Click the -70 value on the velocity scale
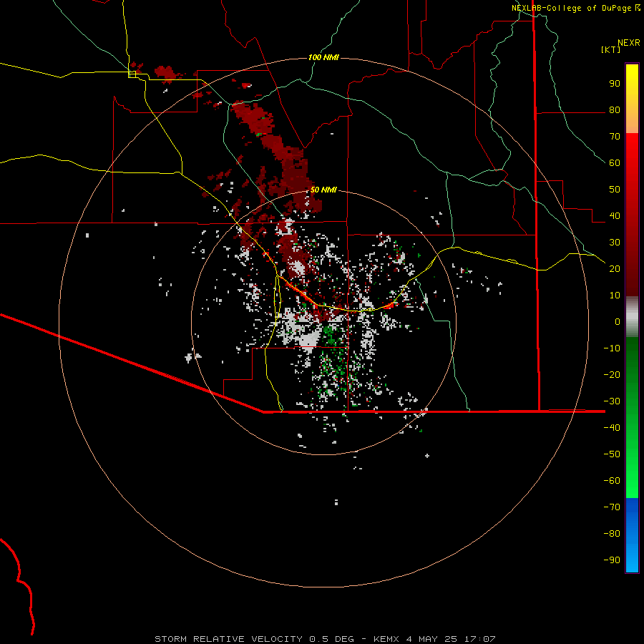This screenshot has width=644, height=644. pos(612,507)
